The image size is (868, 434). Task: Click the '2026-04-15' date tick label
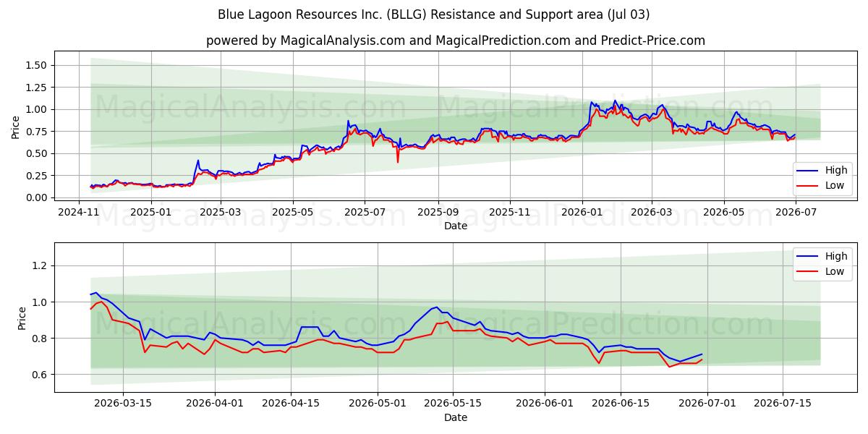(291, 404)
